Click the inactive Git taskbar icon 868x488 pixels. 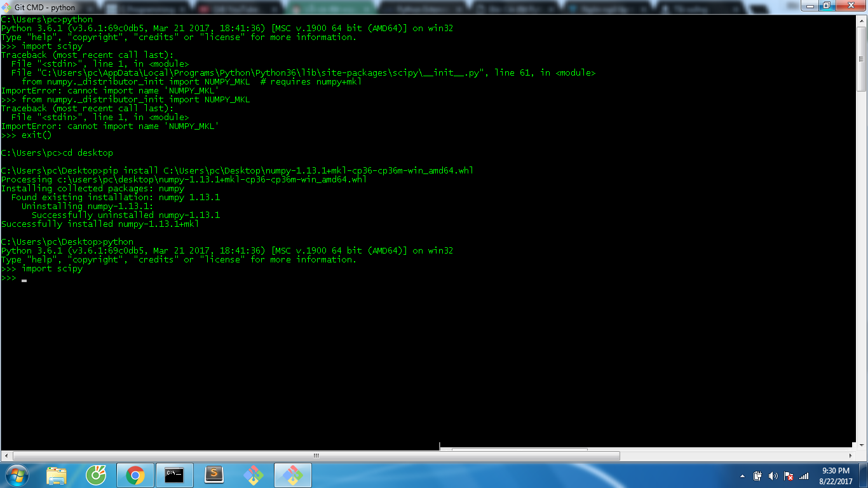coord(254,475)
